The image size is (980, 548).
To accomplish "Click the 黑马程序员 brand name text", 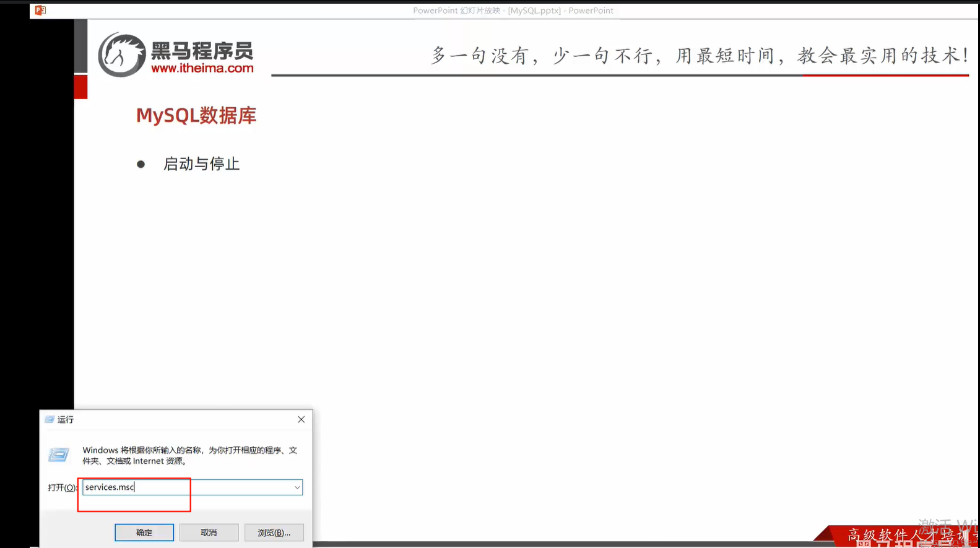I will click(x=202, y=51).
